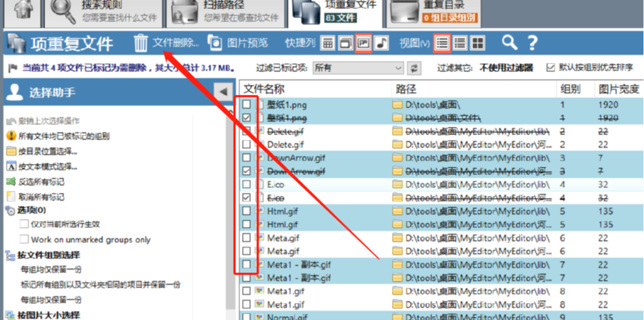Click the folder icon in unmarked 壁纸1.png row
Image resolution: width=644 pixels, height=320 pixels.
397,105
